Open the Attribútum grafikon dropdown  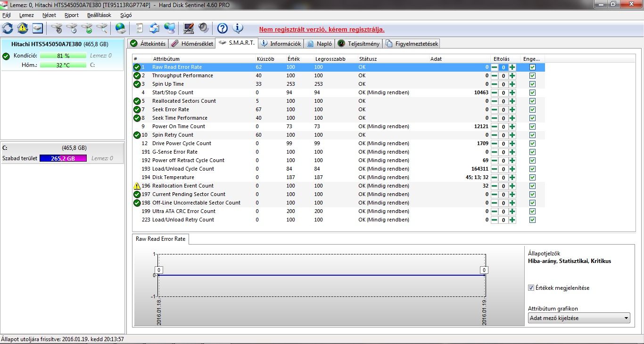pos(579,318)
